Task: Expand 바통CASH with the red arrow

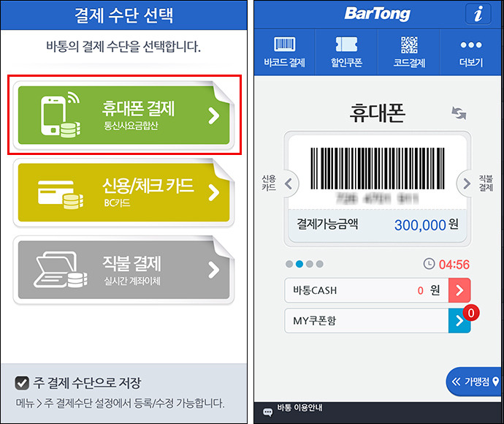Action: click(x=459, y=290)
